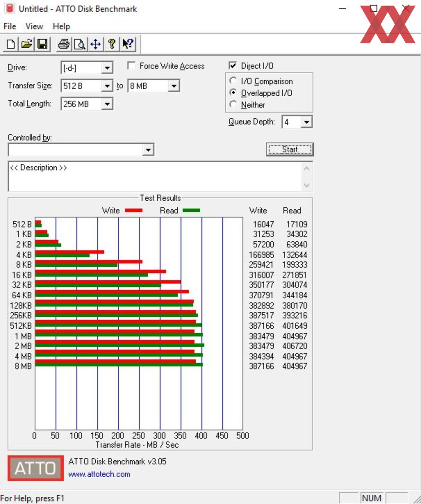
Task: Click the green Read legend swatch
Action: (x=191, y=210)
